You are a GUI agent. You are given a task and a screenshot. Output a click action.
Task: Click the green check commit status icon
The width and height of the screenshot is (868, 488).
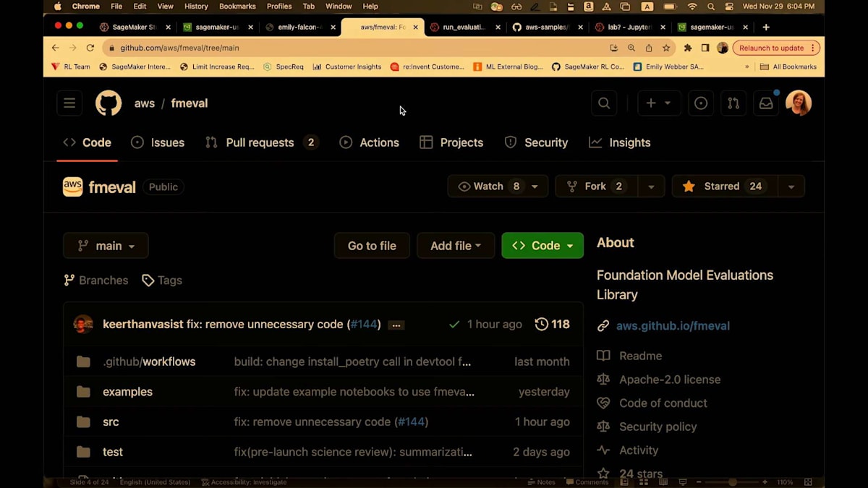(x=454, y=325)
